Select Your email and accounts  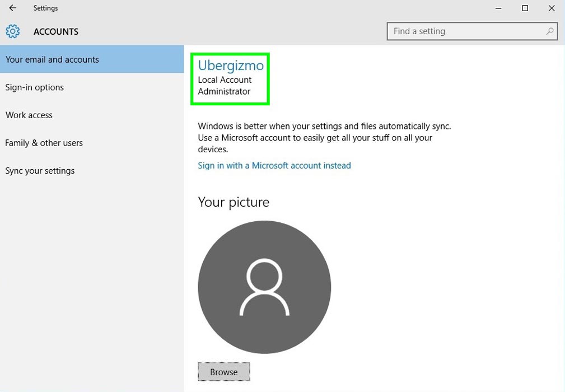pyautogui.click(x=52, y=59)
